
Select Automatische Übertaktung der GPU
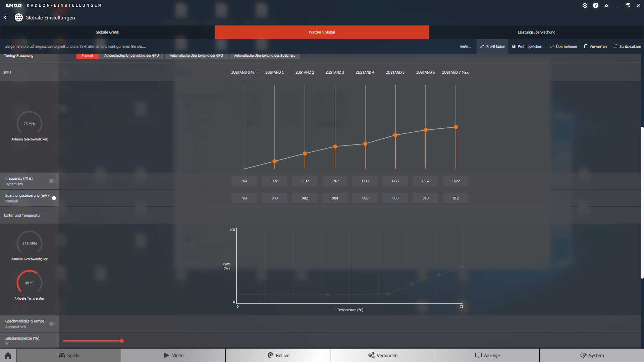(197, 56)
